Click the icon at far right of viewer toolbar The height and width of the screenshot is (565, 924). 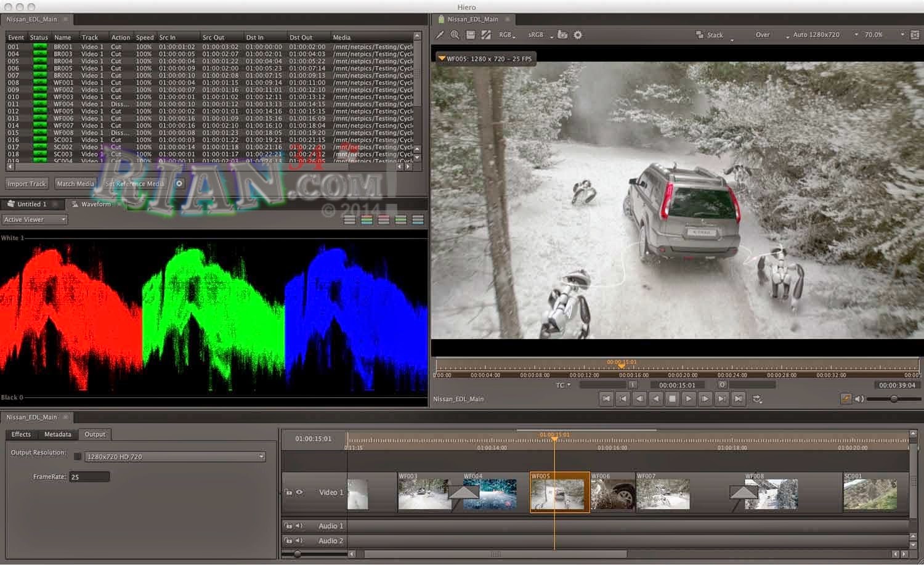pyautogui.click(x=915, y=35)
